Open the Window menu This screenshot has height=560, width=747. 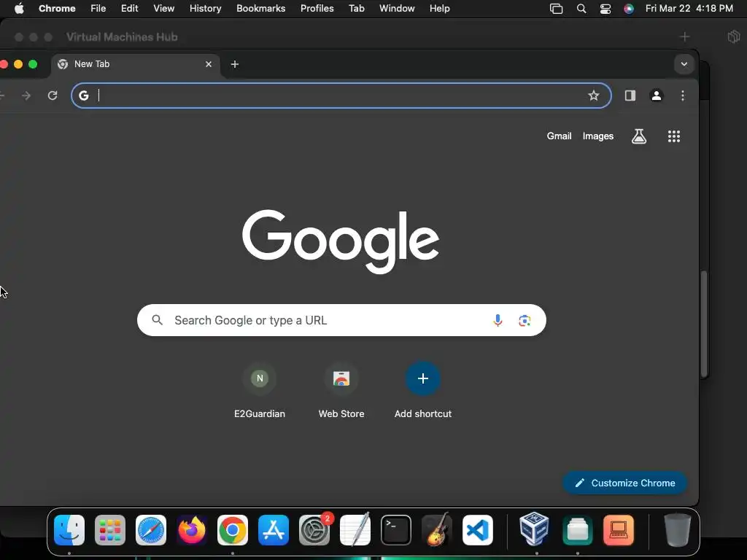[397, 9]
